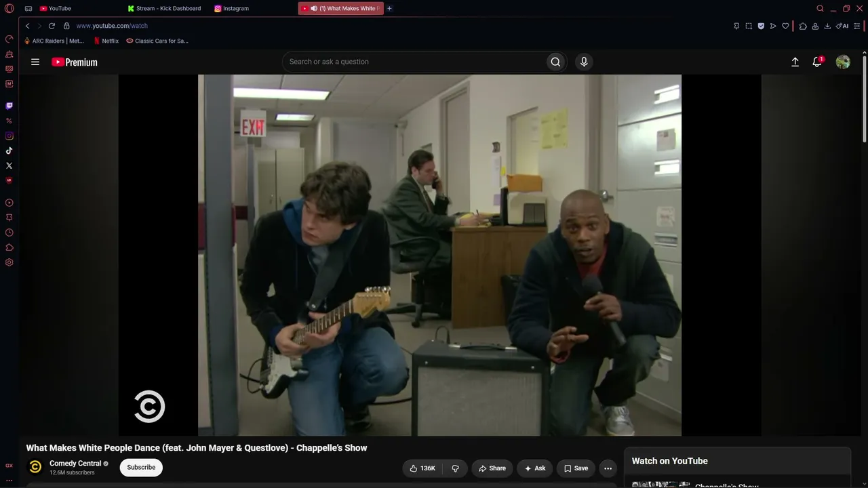Click the browser back arrow
Viewport: 868px width, 488px height.
pyautogui.click(x=27, y=26)
